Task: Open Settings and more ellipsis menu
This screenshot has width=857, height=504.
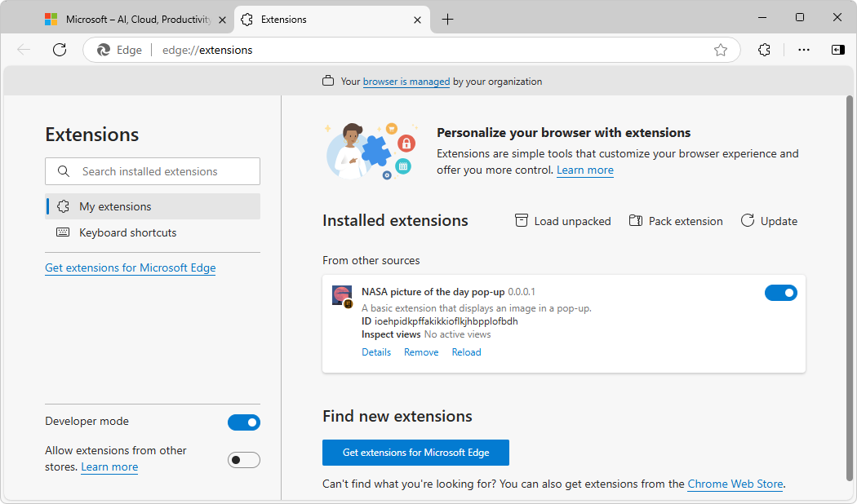Action: [x=803, y=50]
